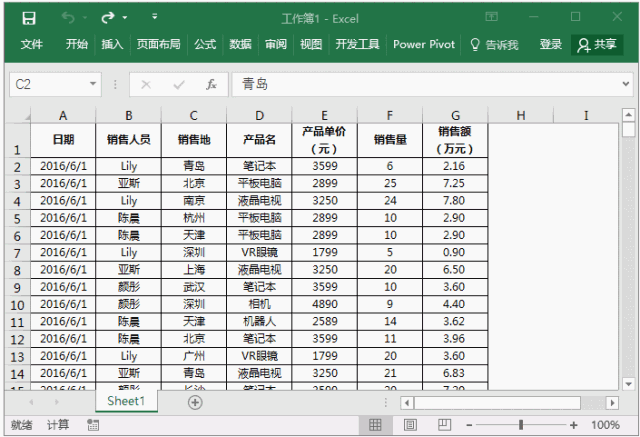Viewport: 640px width, 437px height.
Task: Select column I header
Action: 586,115
